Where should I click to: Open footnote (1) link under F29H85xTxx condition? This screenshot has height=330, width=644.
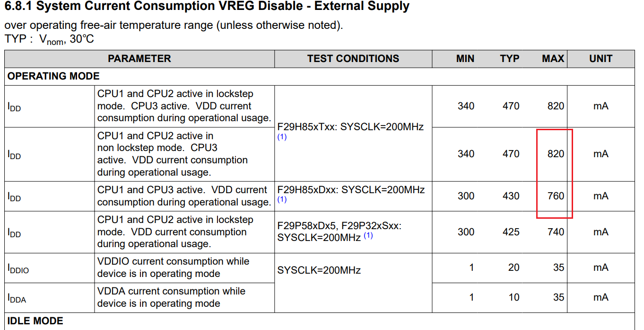[x=282, y=137]
